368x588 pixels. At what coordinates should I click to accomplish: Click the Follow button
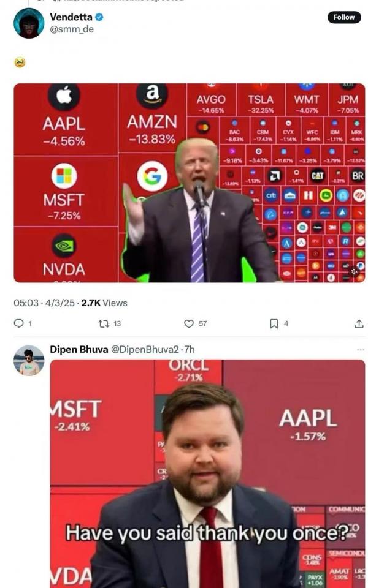(344, 17)
